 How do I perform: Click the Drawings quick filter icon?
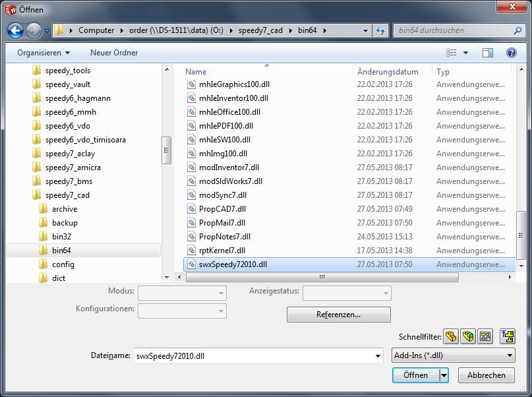coord(485,336)
